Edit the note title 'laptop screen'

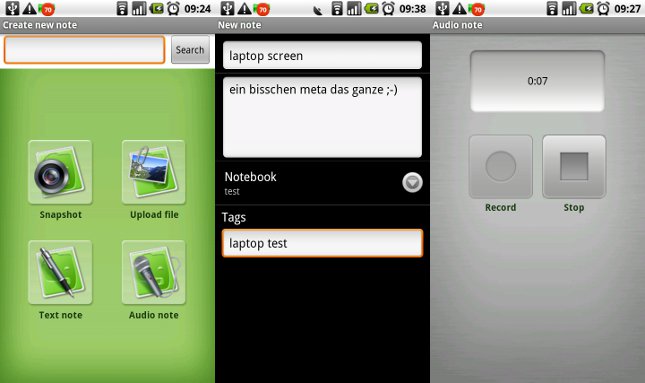click(x=322, y=55)
